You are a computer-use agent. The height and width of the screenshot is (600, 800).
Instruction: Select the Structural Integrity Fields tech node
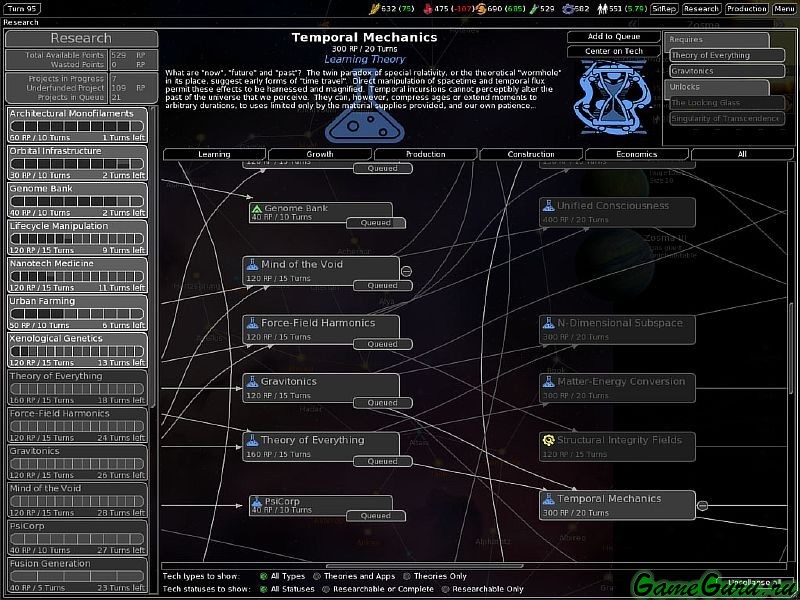coord(617,447)
